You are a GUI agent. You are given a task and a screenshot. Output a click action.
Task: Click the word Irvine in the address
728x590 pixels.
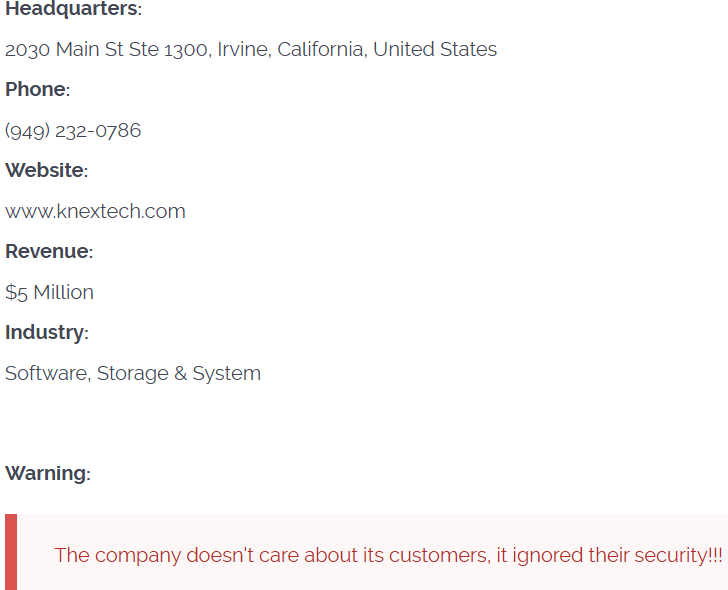click(x=243, y=49)
